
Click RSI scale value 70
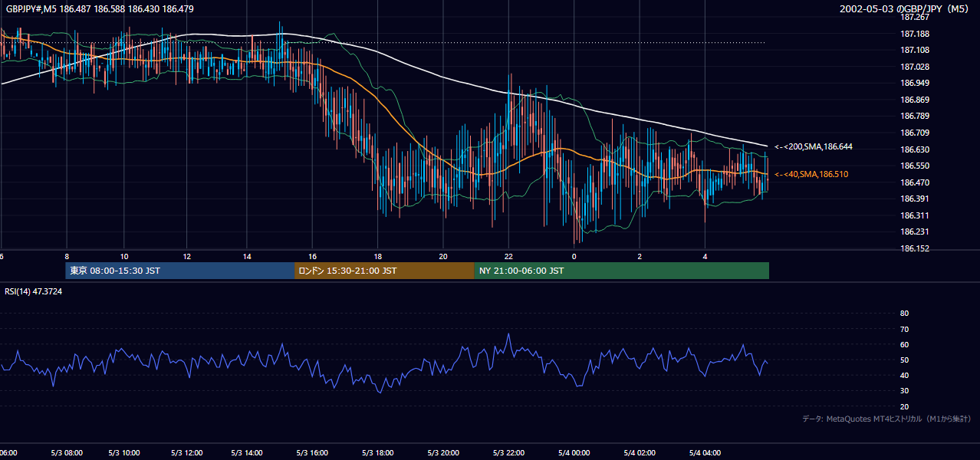904,329
